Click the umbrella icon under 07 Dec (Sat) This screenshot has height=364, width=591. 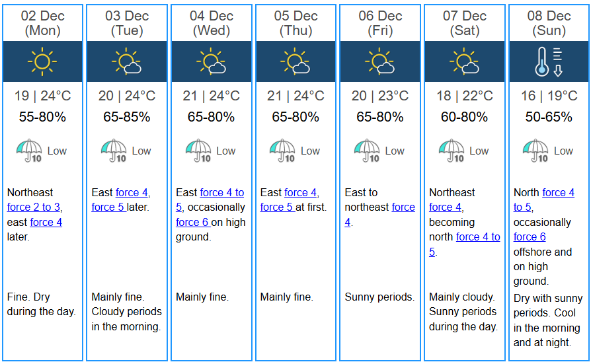tap(451, 151)
